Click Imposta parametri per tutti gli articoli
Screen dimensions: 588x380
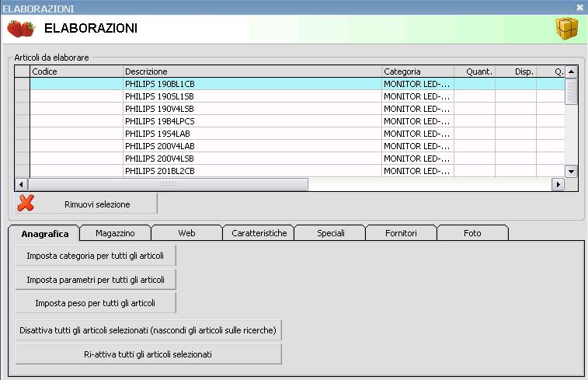pyautogui.click(x=96, y=280)
